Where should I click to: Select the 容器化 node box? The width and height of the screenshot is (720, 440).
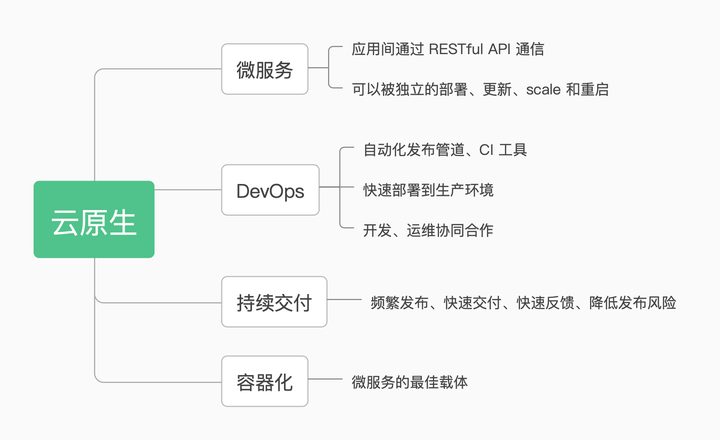264,381
